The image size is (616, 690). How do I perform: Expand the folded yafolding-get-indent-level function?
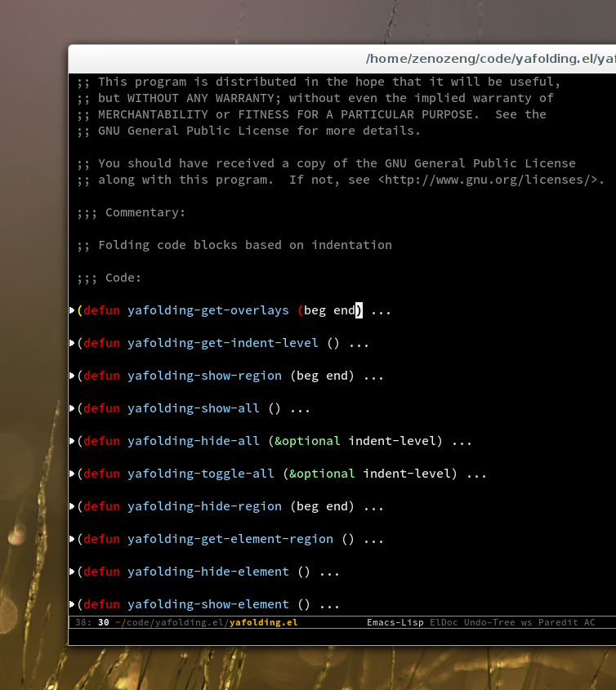pyautogui.click(x=73, y=343)
